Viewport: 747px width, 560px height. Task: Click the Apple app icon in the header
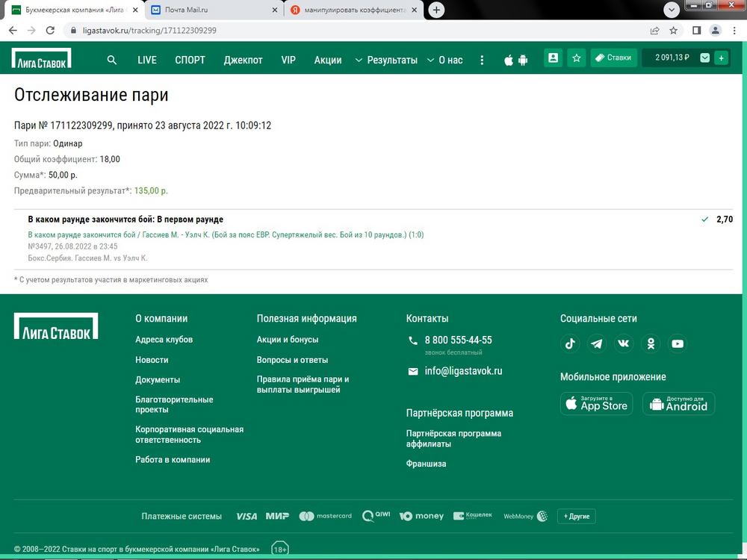click(509, 60)
